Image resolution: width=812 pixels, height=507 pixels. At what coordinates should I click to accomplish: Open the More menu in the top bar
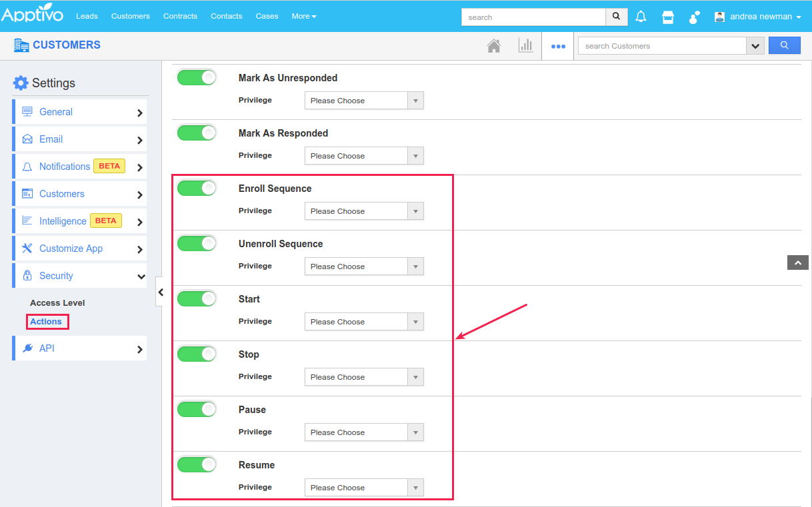click(x=304, y=16)
